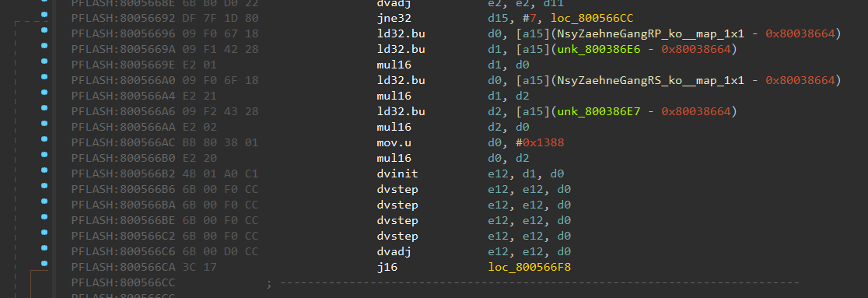Image resolution: width=868 pixels, height=298 pixels.
Task: Click breakpoint dot beside address 80056692
Action: [44, 15]
